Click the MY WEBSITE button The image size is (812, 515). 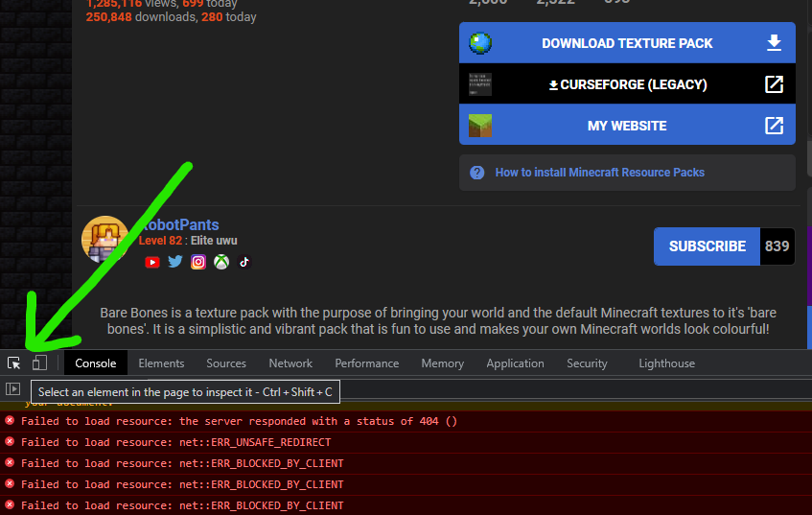pyautogui.click(x=627, y=125)
